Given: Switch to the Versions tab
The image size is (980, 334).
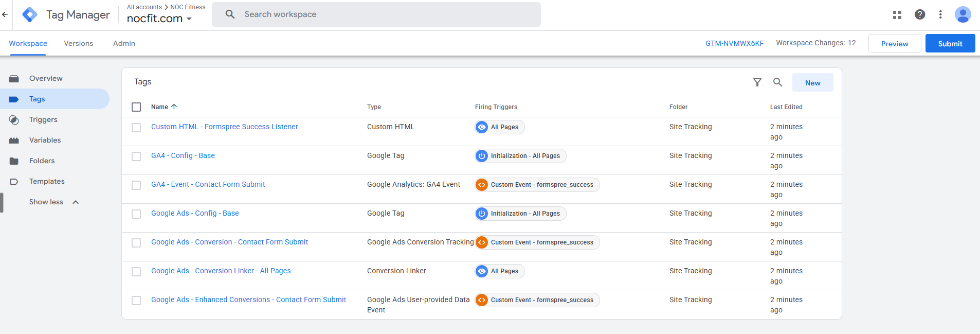Looking at the screenshot, I should (x=79, y=43).
